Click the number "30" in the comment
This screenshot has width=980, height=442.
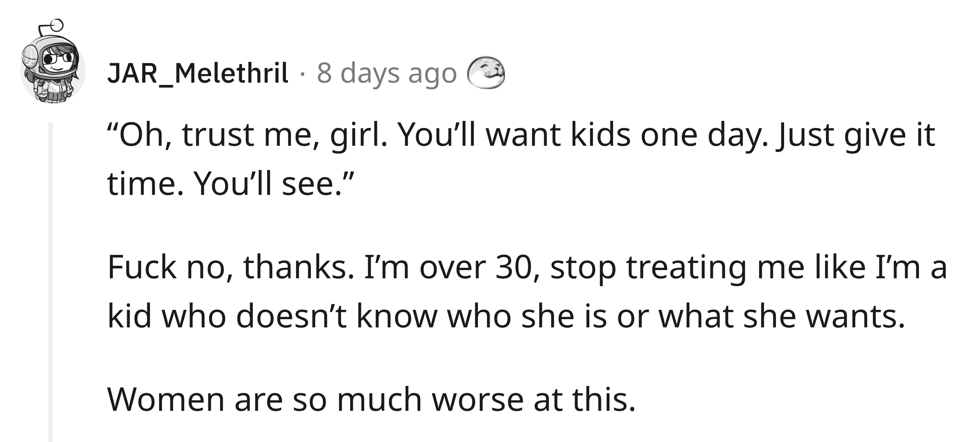point(517,268)
